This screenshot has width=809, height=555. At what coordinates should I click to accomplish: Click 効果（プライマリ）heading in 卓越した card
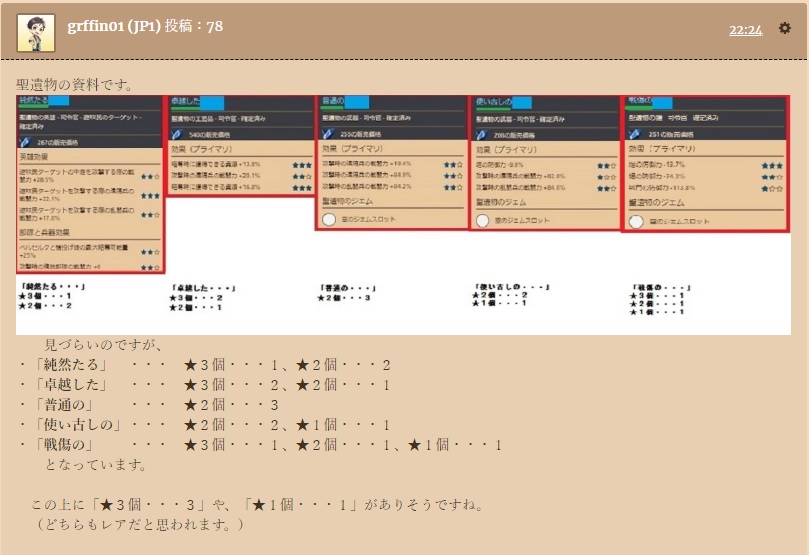[x=202, y=149]
